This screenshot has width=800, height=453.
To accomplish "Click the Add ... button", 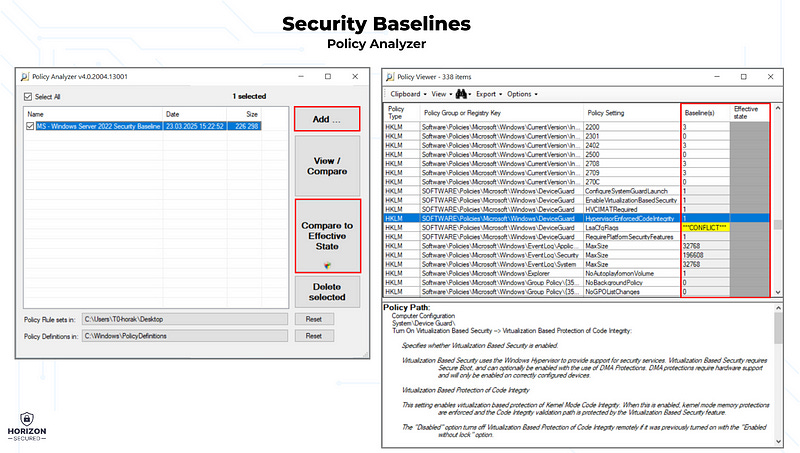I will coord(327,119).
